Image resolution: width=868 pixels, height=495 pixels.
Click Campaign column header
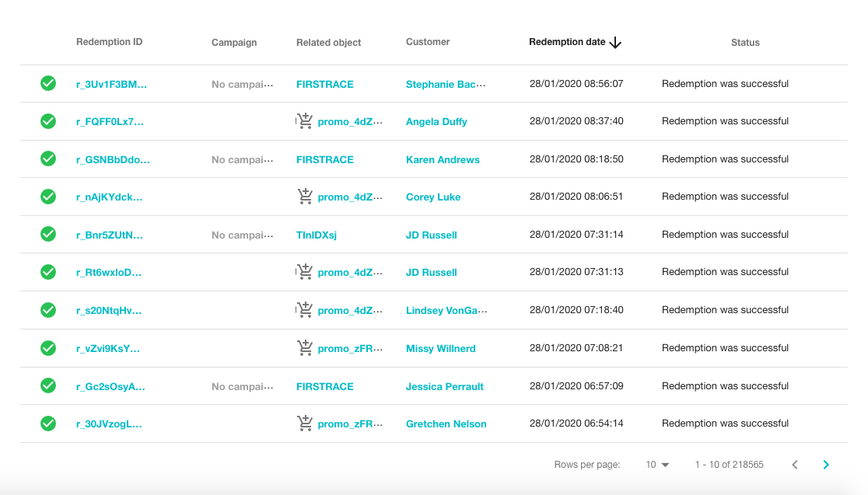click(234, 43)
